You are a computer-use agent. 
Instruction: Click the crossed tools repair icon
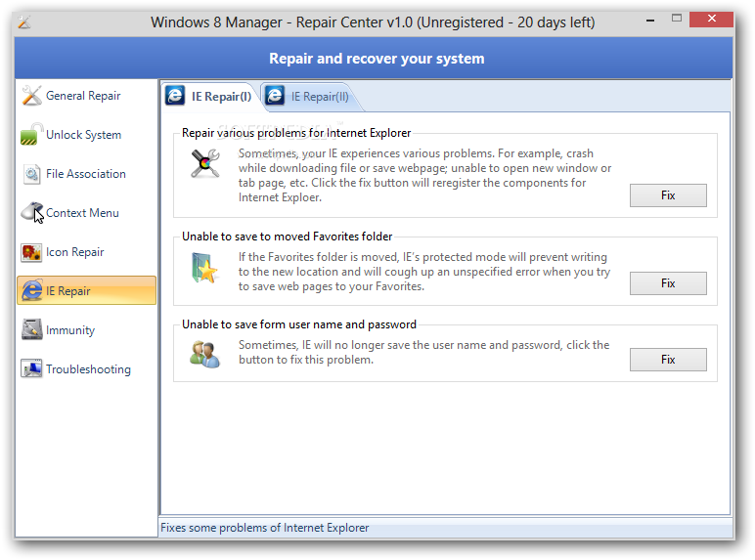(205, 163)
